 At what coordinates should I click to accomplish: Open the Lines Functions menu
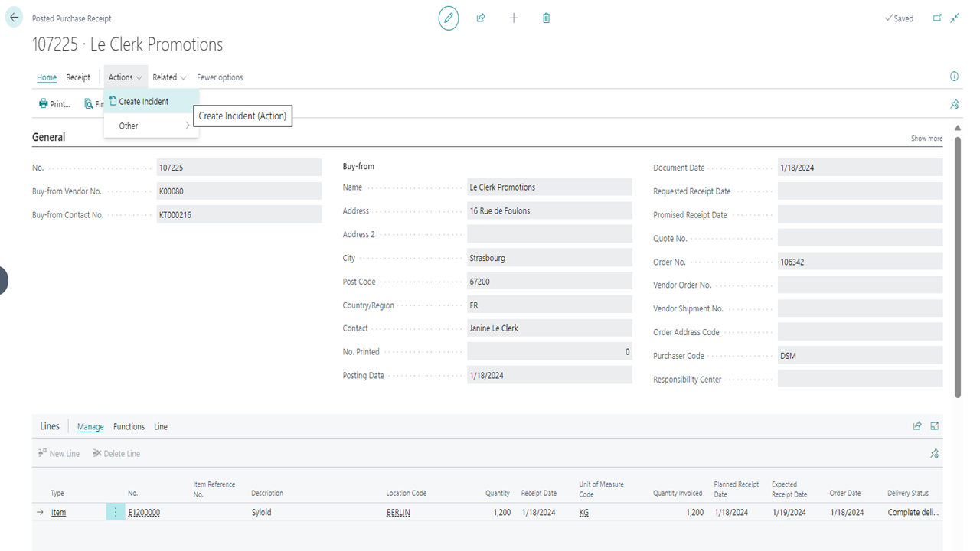129,427
